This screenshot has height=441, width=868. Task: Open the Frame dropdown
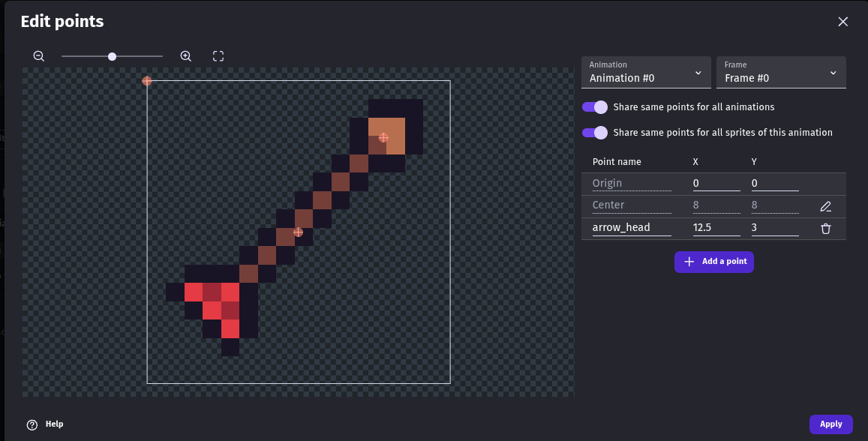coord(780,73)
